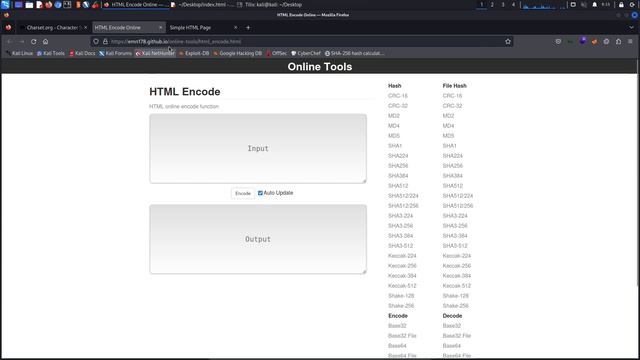This screenshot has height=360, width=640.
Task: Switch to Tilix terminal window in taskbar
Action: [270, 5]
